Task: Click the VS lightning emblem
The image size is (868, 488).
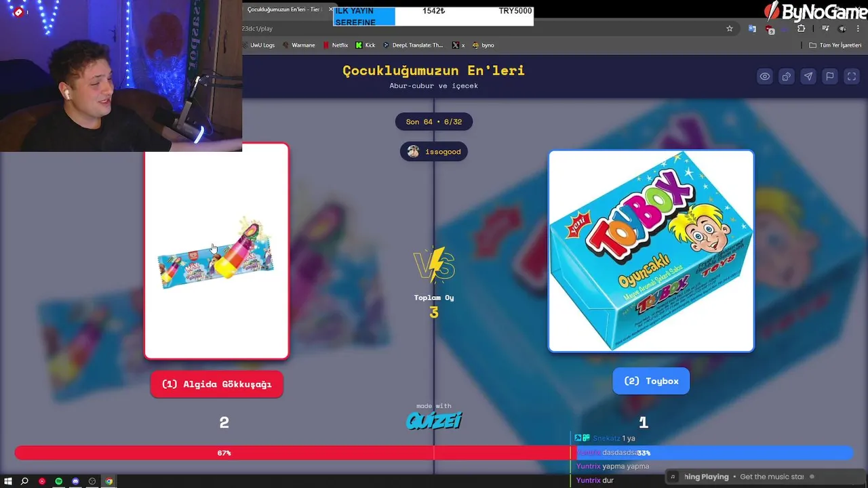Action: point(434,264)
